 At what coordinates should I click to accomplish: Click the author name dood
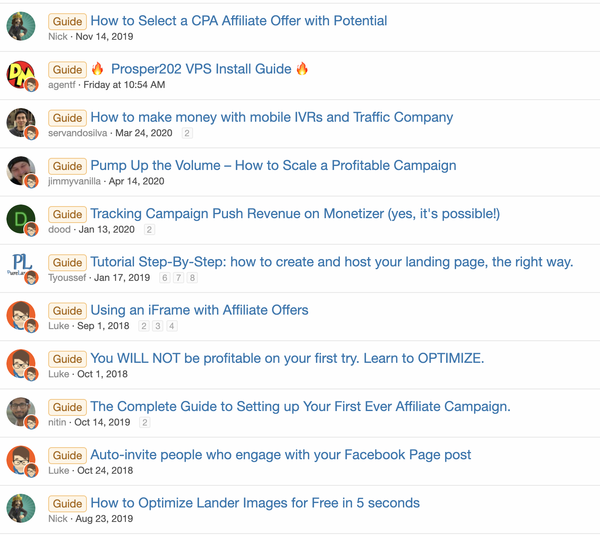tap(59, 230)
